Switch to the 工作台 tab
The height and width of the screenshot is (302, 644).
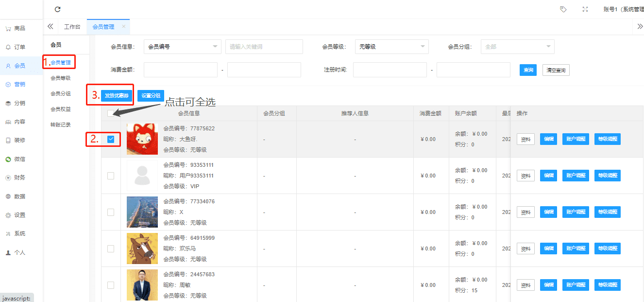pos(72,27)
